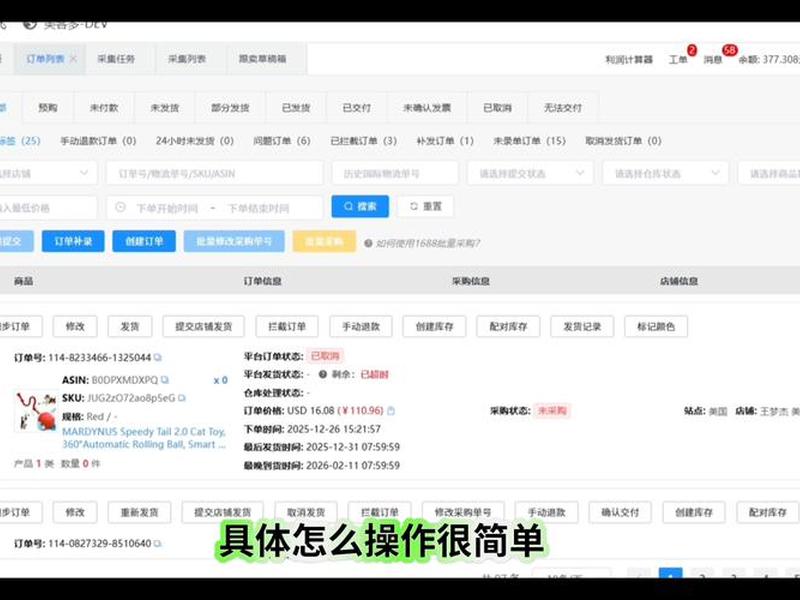
Task: Click 发货 on the first order
Action: pyautogui.click(x=130, y=327)
